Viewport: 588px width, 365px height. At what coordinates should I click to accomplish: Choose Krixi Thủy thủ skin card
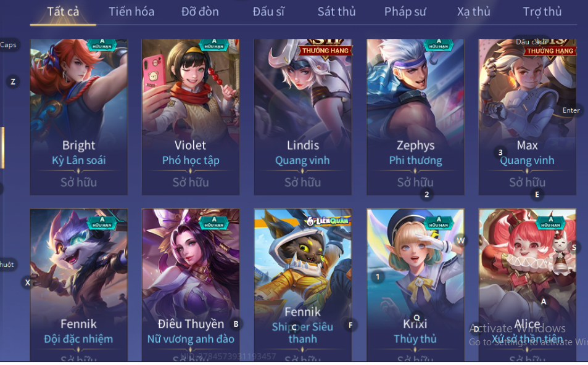[x=415, y=285]
